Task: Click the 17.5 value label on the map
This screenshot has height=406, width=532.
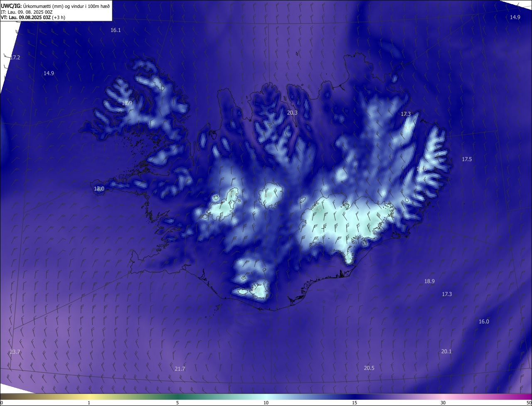Action: (467, 159)
